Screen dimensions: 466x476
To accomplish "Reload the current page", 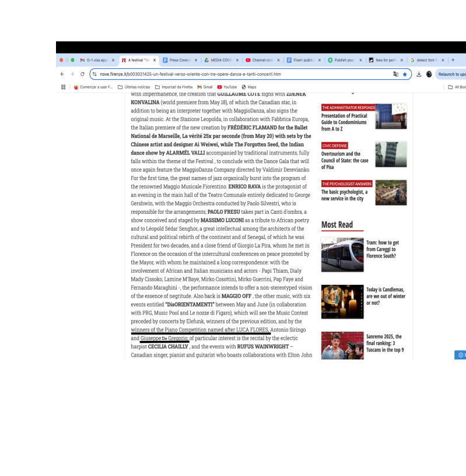I will [82, 74].
